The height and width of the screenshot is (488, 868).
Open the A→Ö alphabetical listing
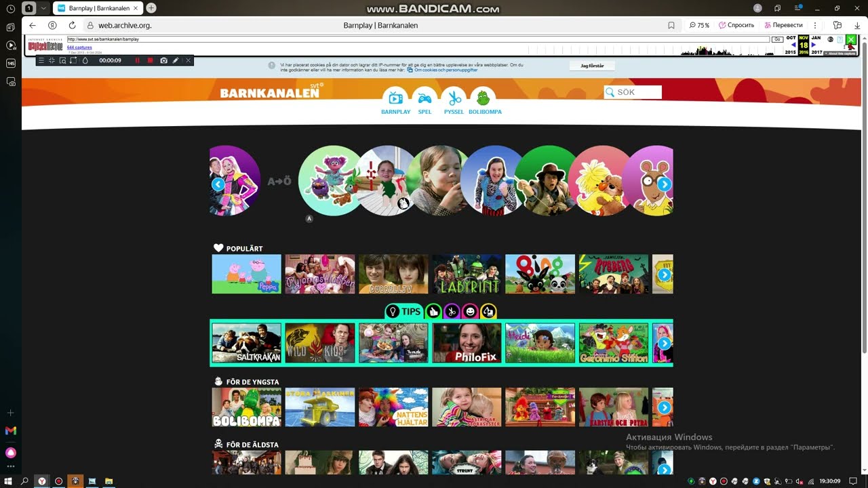[x=279, y=181]
